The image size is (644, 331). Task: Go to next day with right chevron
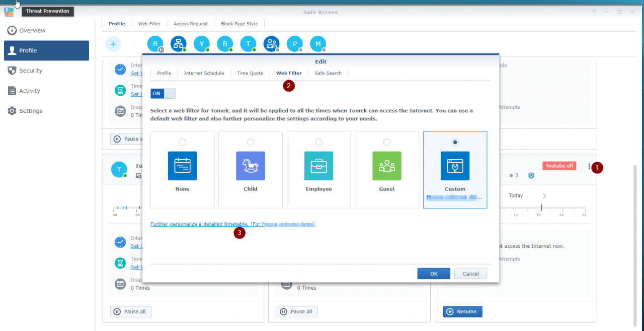point(544,195)
